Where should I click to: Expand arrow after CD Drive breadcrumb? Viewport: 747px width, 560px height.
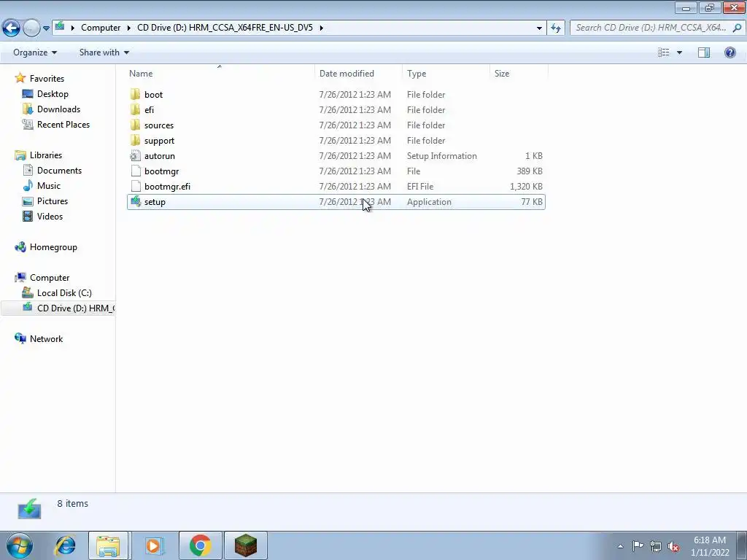[x=321, y=28]
